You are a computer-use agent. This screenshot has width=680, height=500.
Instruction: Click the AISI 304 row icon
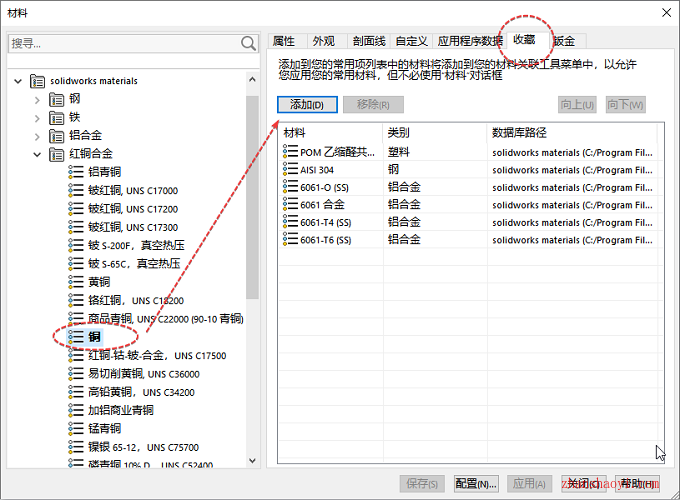tap(290, 169)
